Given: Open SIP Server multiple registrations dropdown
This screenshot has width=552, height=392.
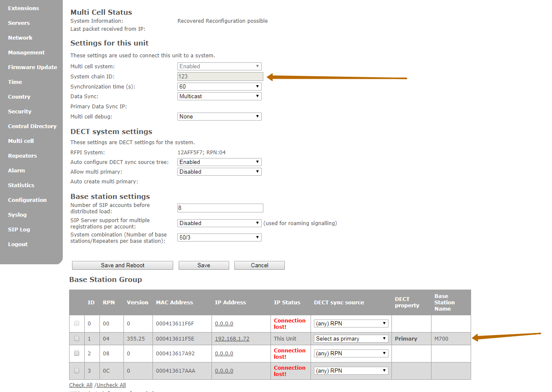Looking at the screenshot, I should tap(220, 223).
